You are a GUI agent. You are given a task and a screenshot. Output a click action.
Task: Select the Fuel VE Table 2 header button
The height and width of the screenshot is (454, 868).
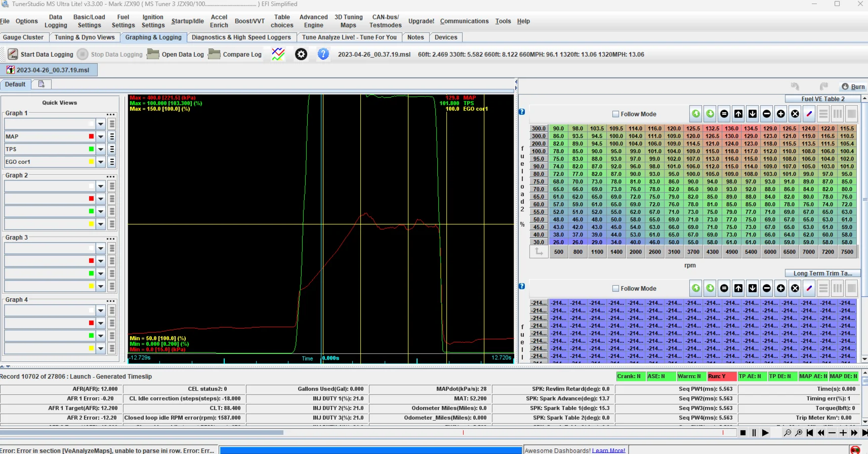point(822,99)
